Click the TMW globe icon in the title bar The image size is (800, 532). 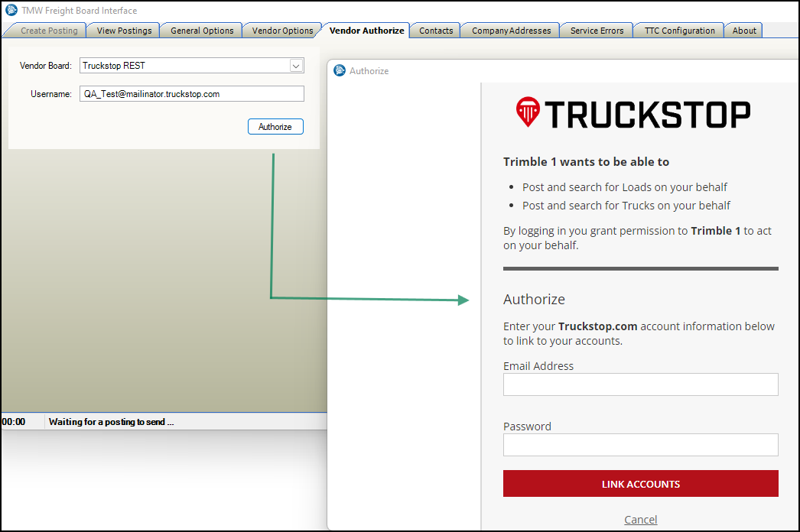click(11, 10)
